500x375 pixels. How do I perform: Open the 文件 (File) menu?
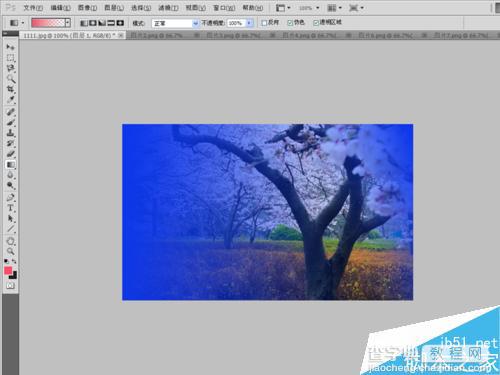tap(33, 7)
